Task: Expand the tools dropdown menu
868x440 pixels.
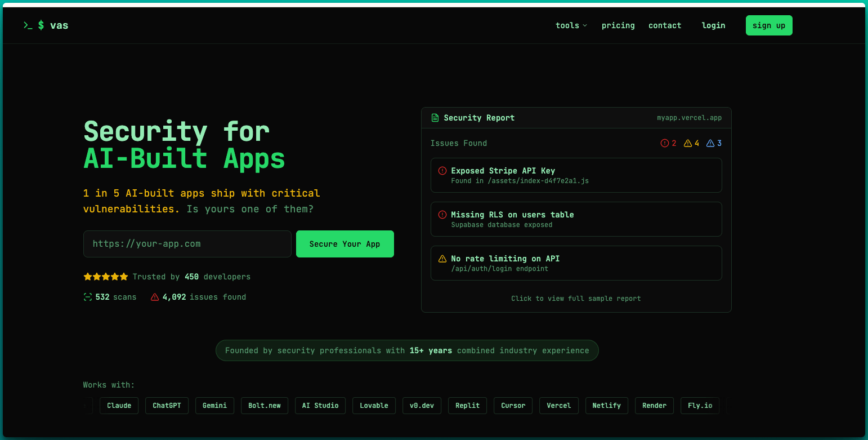Action: click(x=571, y=25)
